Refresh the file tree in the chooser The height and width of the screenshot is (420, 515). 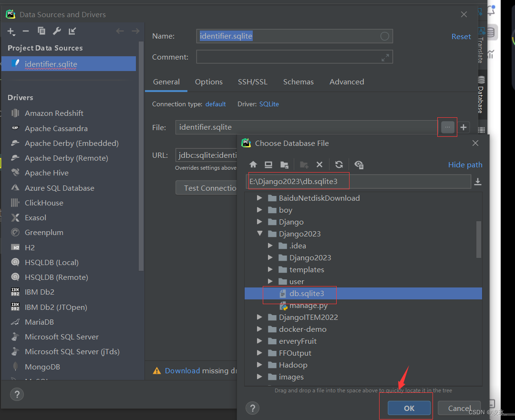[339, 164]
